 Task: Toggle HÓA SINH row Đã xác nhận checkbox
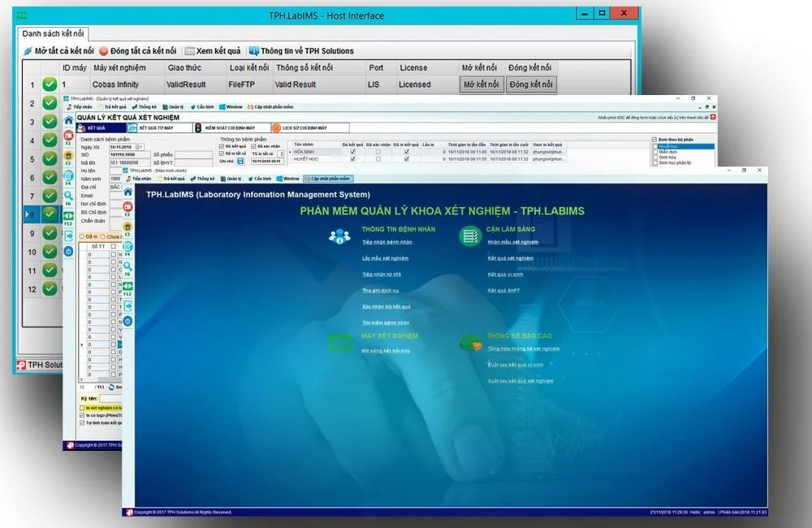[378, 152]
